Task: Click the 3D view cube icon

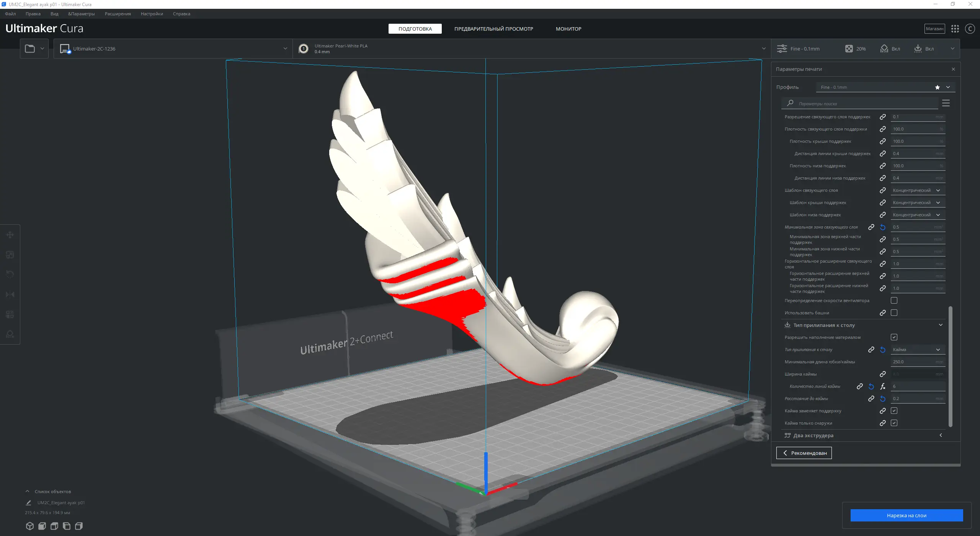Action: 30,526
